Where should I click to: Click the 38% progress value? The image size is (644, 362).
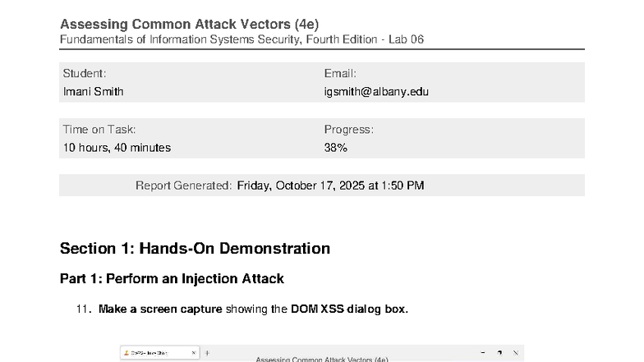(x=335, y=148)
